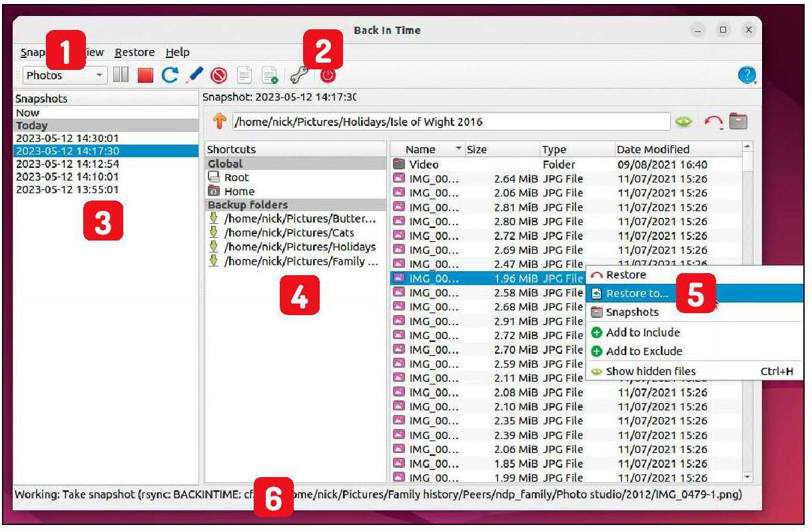Select the 2.69 MiB JPG file
Screen dimensions: 812x531
tap(566, 250)
